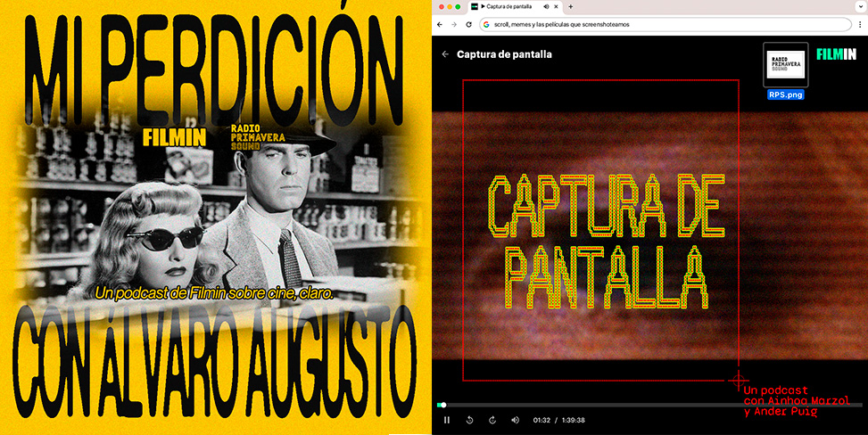
Task: Click the tab favicon next to title
Action: (x=475, y=6)
